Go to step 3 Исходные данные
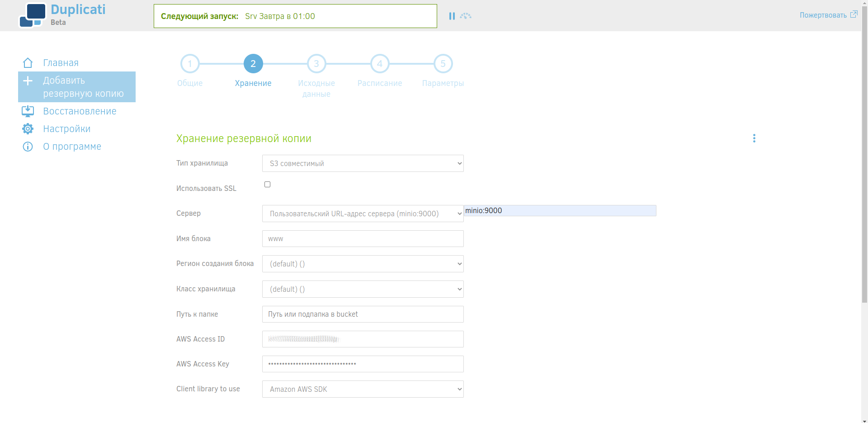 [316, 64]
